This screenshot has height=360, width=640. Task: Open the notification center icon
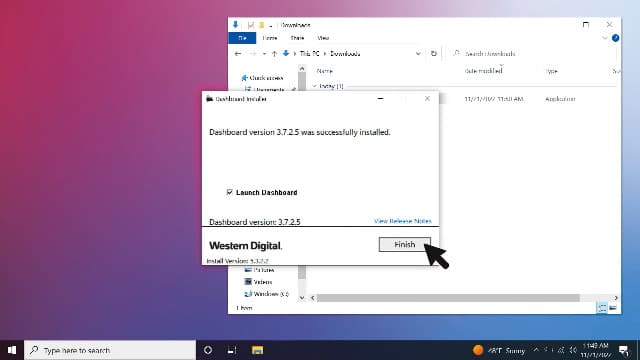(x=624, y=350)
